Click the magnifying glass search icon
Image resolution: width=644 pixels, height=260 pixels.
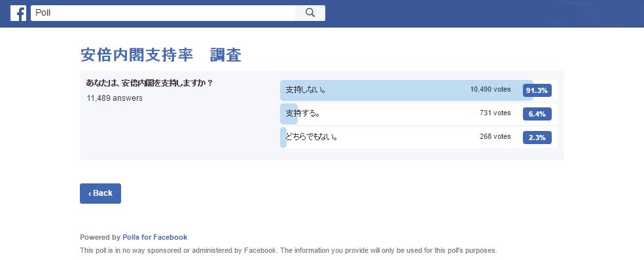[x=310, y=13]
